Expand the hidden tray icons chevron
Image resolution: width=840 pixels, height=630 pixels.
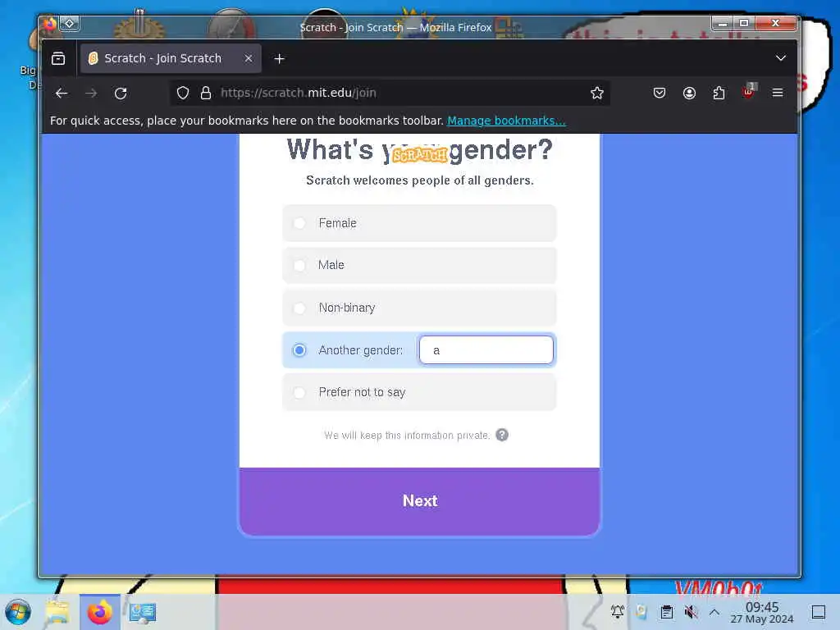pyautogui.click(x=714, y=612)
